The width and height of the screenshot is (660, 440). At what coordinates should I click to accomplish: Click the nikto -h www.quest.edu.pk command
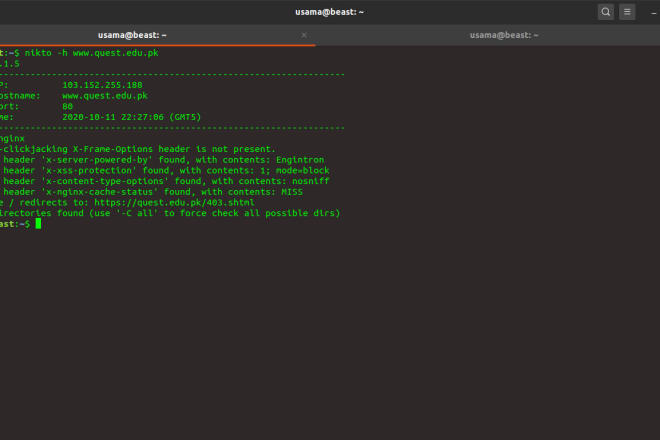91,53
